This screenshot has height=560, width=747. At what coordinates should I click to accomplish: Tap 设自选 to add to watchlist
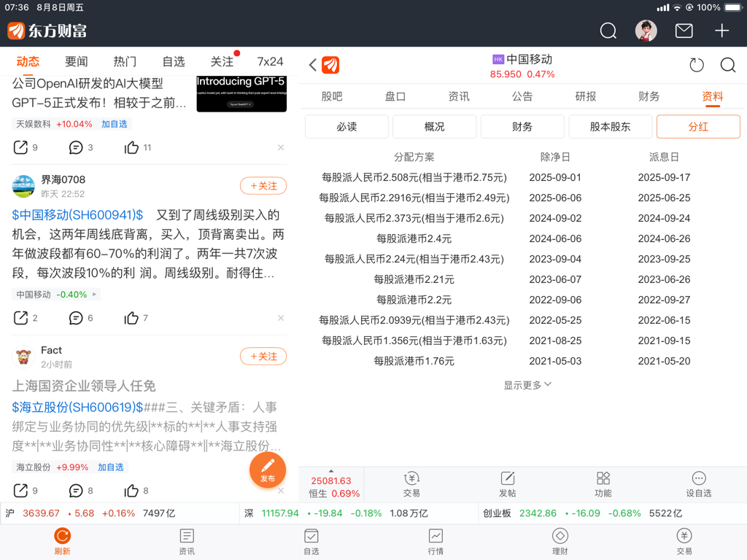[698, 484]
